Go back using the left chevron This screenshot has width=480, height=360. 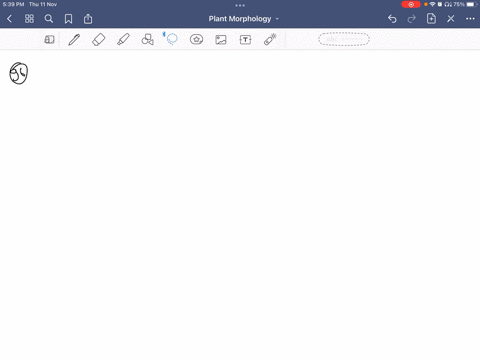pos(10,19)
